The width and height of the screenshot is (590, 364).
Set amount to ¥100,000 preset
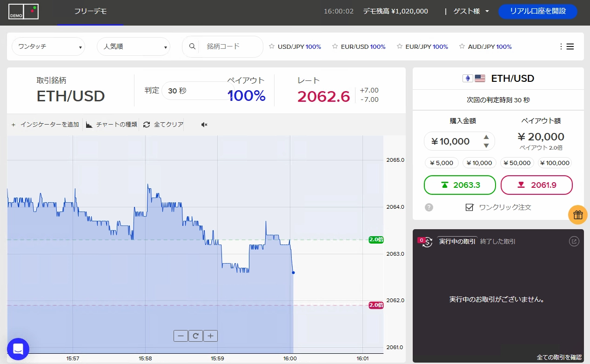pos(555,163)
